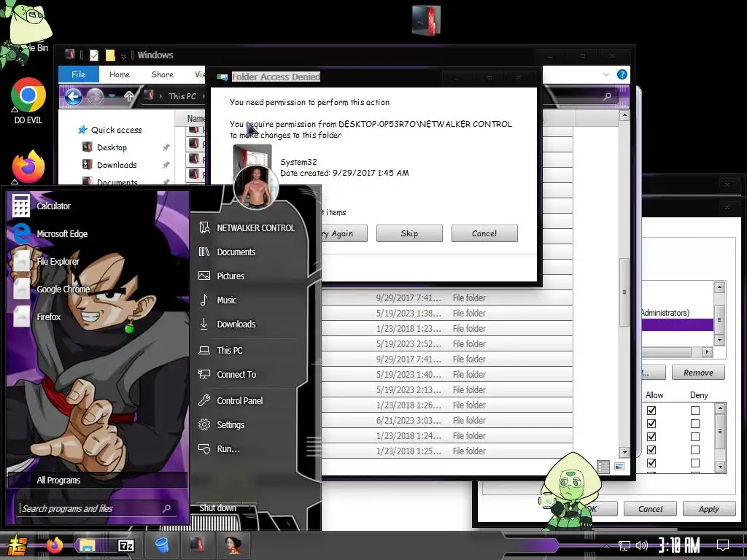This screenshot has width=747, height=560.
Task: Open Explorer Help question mark icon
Action: pos(622,74)
